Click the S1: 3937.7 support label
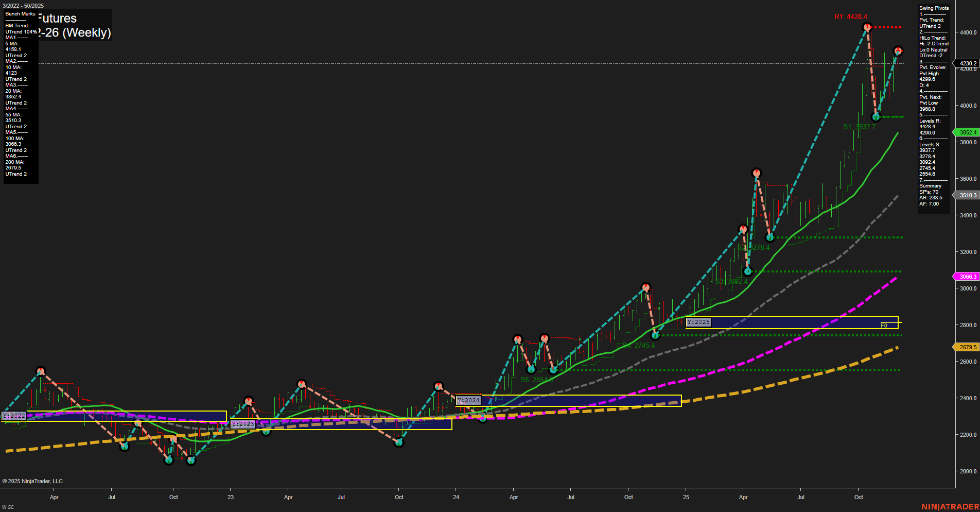Image resolution: width=980 pixels, height=512 pixels. [859, 127]
